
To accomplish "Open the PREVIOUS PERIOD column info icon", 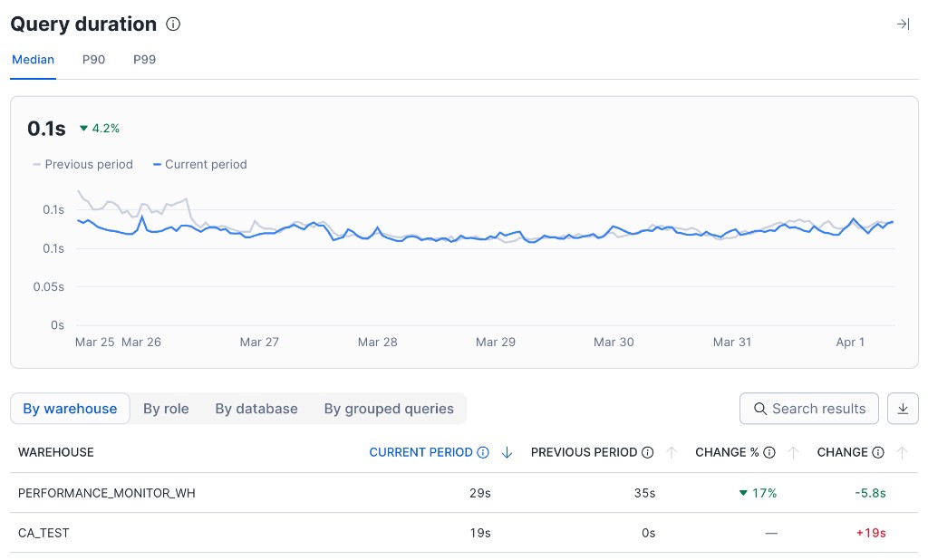I will tap(648, 452).
